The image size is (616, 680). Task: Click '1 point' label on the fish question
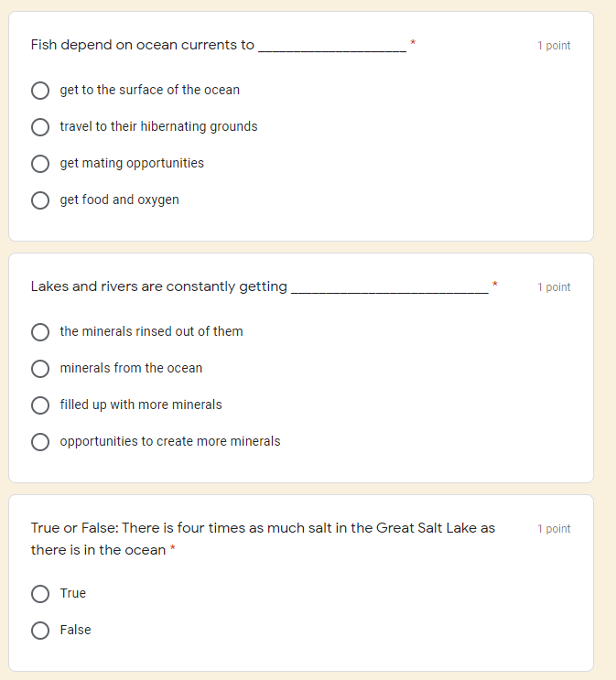(554, 46)
